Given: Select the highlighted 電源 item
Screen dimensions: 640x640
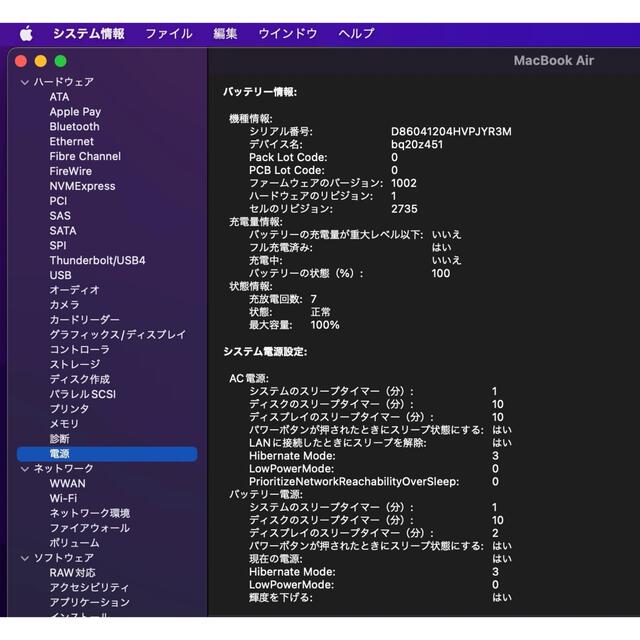Looking at the screenshot, I should pyautogui.click(x=107, y=454).
